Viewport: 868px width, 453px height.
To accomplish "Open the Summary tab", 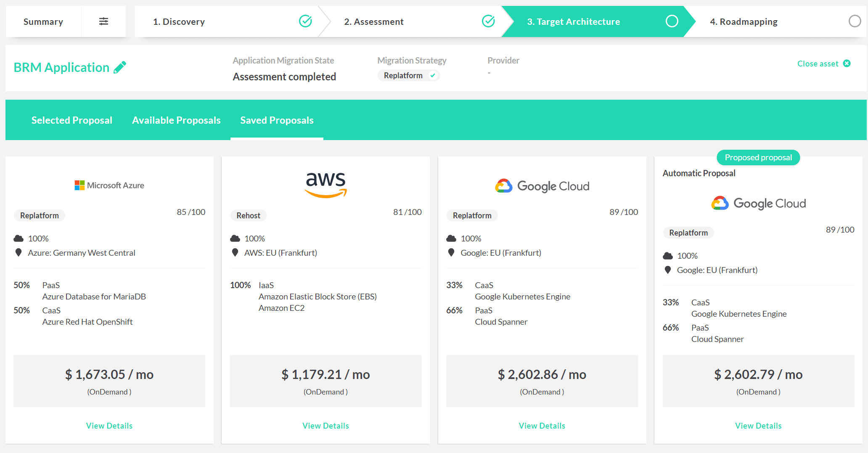I will tap(43, 21).
